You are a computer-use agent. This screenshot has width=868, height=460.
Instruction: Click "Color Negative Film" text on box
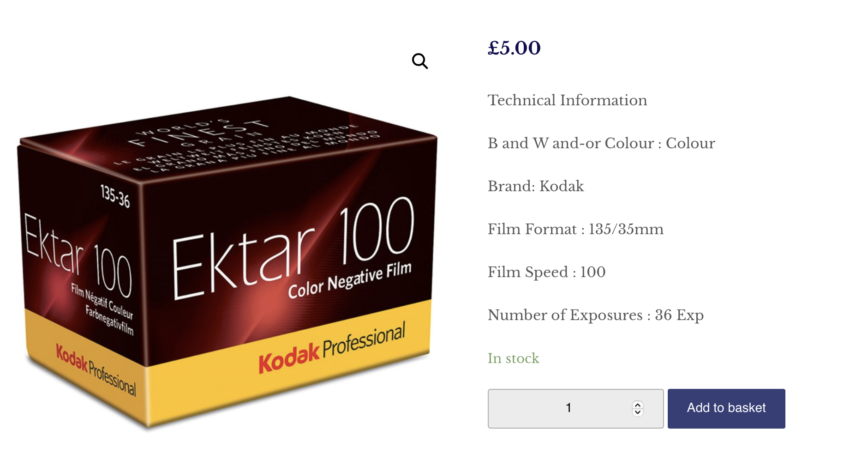pyautogui.click(x=349, y=280)
